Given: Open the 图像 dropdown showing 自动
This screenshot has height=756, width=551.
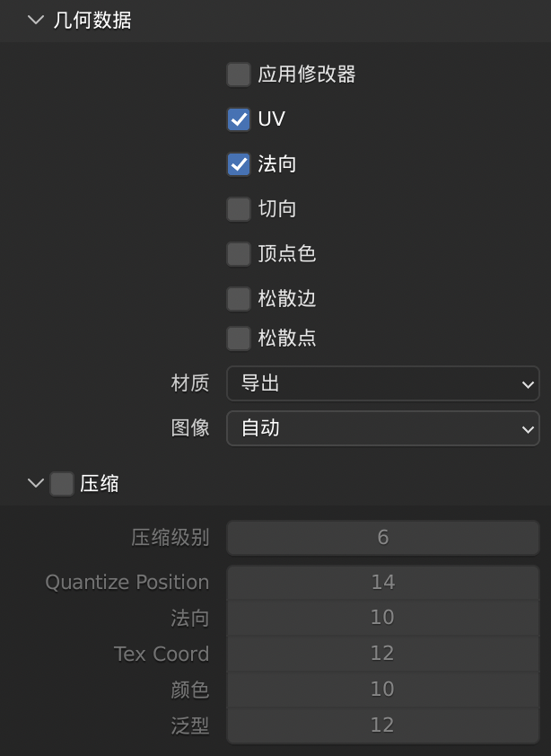Looking at the screenshot, I should (382, 428).
